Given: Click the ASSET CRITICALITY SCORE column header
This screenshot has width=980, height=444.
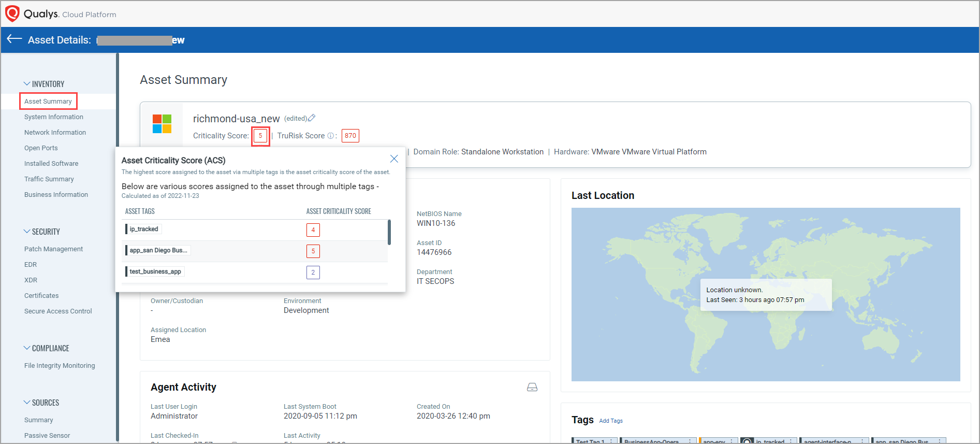Looking at the screenshot, I should click(x=339, y=211).
